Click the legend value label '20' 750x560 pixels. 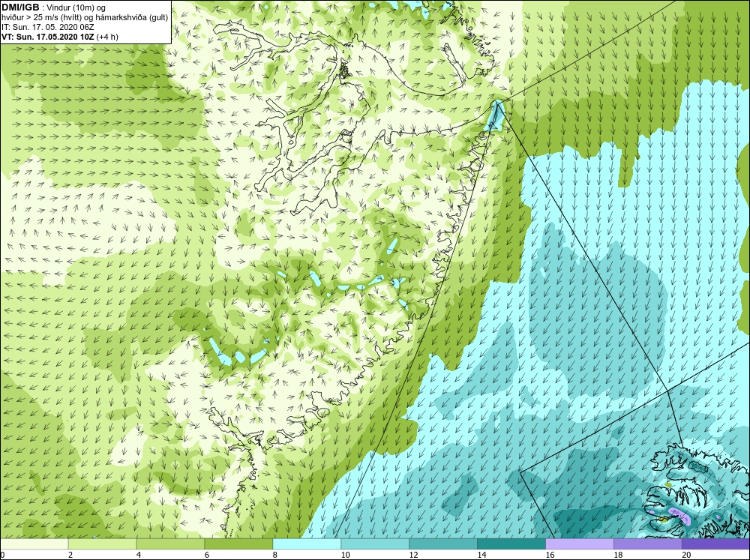pos(686,555)
